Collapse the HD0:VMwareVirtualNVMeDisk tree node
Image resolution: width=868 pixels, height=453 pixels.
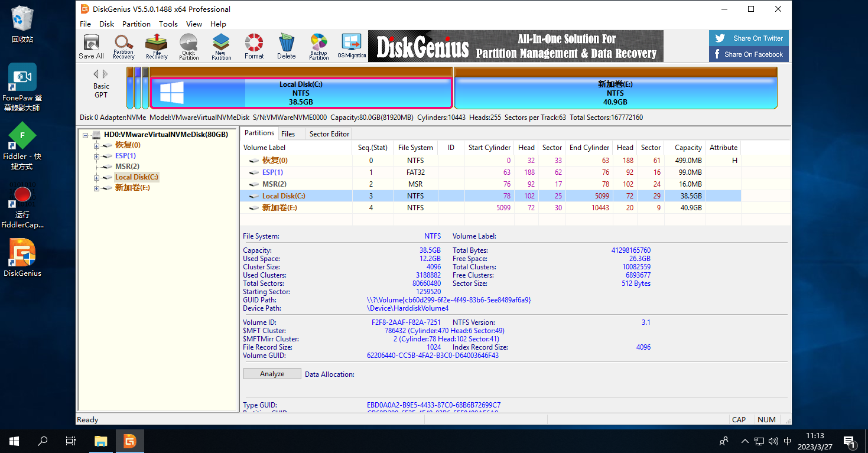point(86,134)
